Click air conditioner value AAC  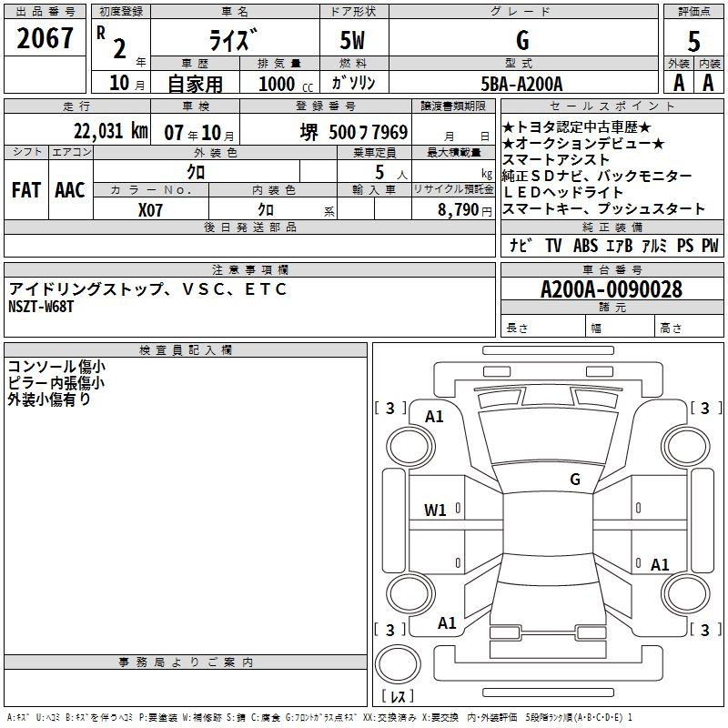pyautogui.click(x=70, y=190)
